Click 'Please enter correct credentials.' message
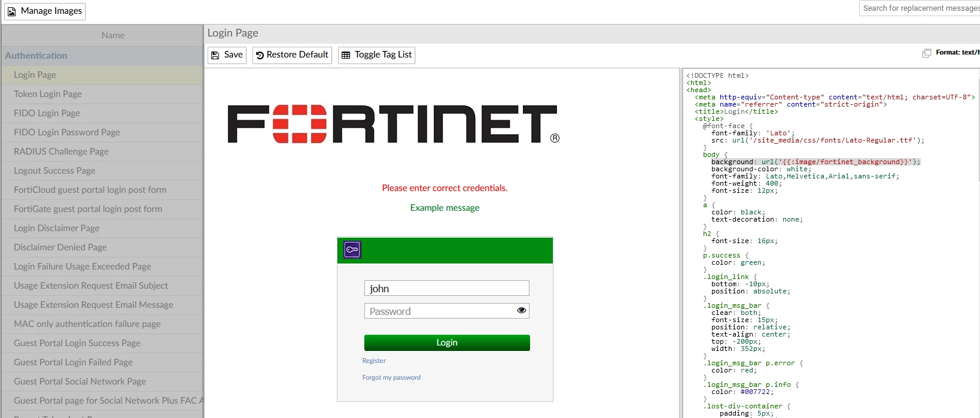Screen dimensions: 980x418 [x=445, y=188]
